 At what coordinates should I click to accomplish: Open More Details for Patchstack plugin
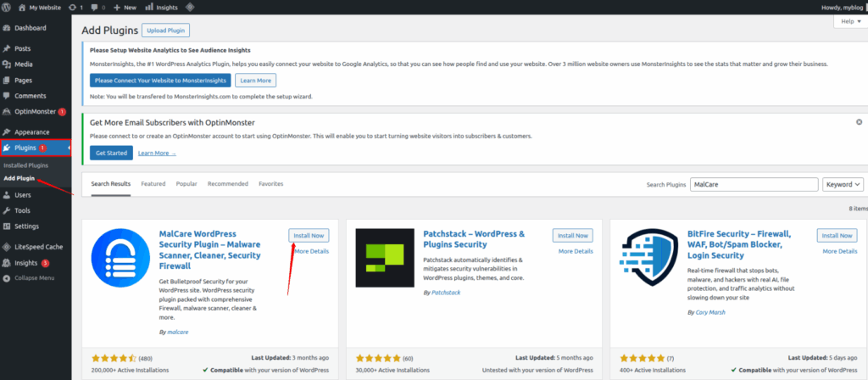576,251
